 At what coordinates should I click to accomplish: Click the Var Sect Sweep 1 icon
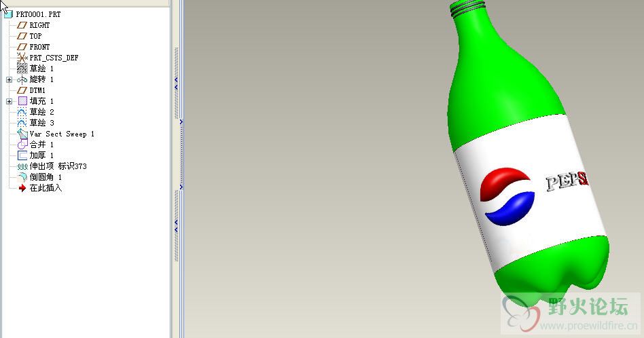[22, 134]
